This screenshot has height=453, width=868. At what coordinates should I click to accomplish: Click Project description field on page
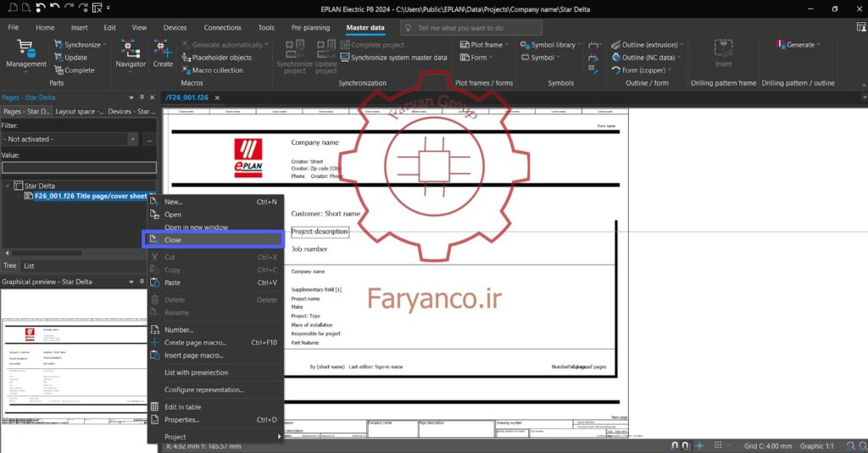(320, 232)
